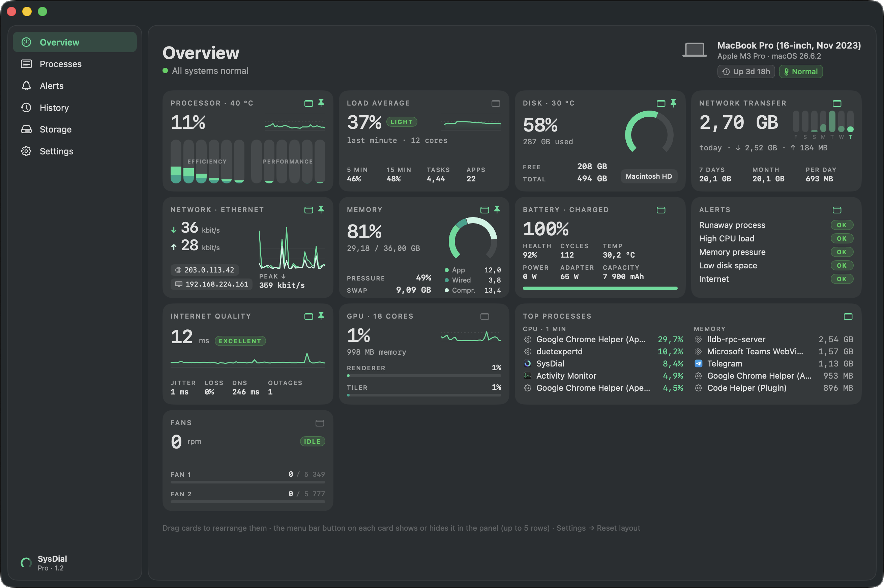
Task: Click the Up 3d 18h uptime badge
Action: (746, 71)
